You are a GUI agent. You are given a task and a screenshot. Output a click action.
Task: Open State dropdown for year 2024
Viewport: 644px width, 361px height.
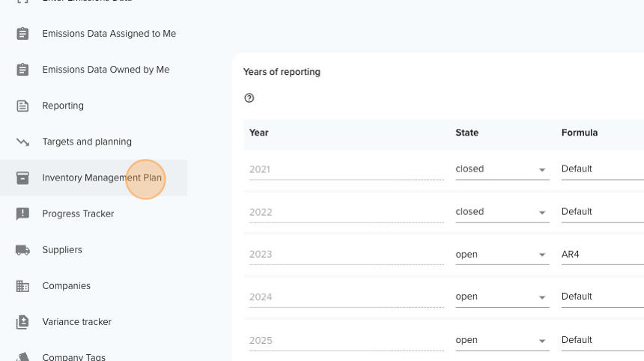point(502,297)
